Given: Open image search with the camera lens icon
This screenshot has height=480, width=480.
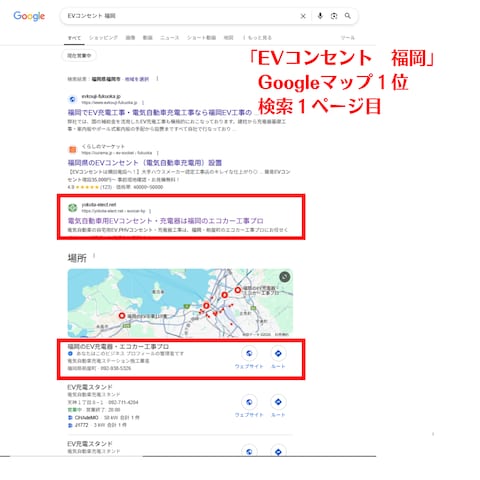Looking at the screenshot, I should (334, 16).
